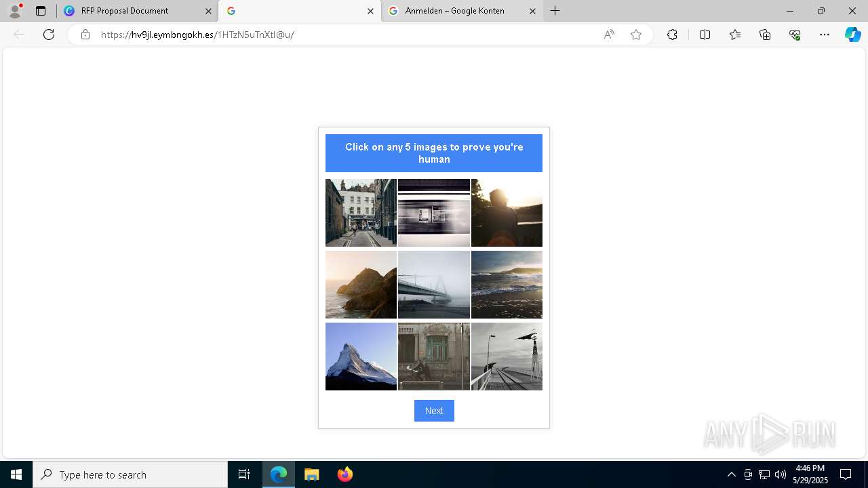Open Favorites list icon
The width and height of the screenshot is (868, 488).
tap(735, 35)
